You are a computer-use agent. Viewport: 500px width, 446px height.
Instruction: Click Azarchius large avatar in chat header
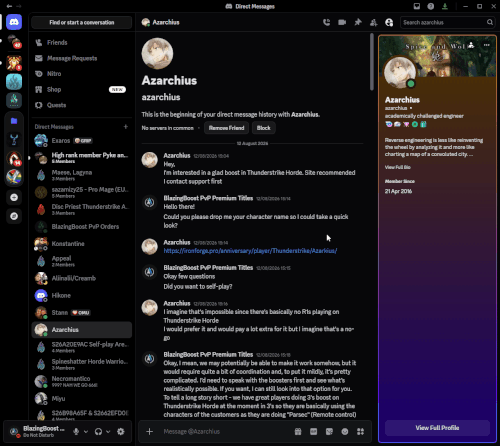tap(157, 53)
